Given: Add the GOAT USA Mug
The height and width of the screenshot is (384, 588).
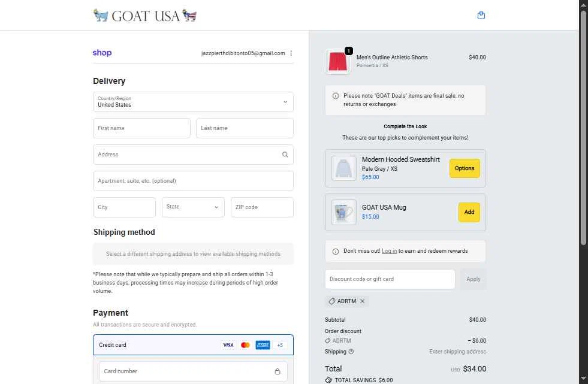Looking at the screenshot, I should coord(469,212).
